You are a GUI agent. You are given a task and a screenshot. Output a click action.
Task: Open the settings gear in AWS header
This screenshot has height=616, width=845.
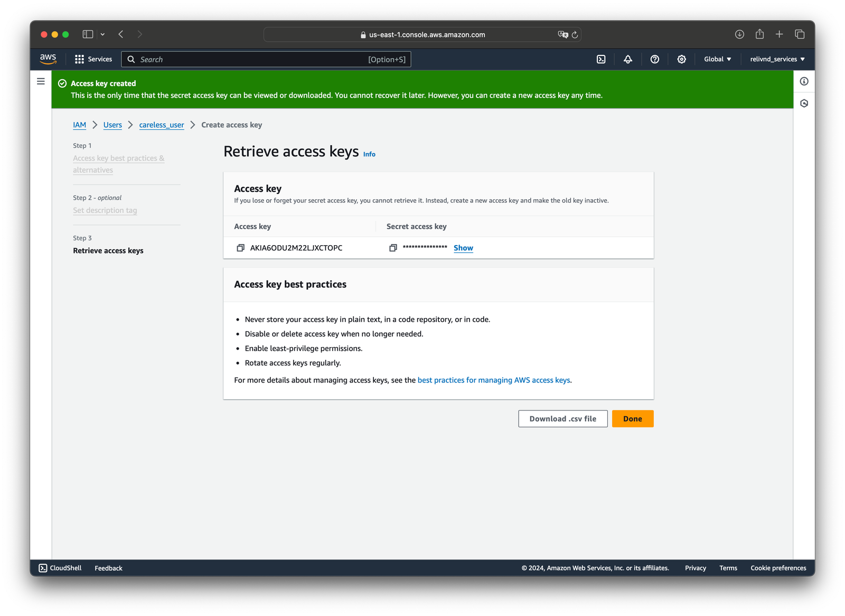coord(682,59)
